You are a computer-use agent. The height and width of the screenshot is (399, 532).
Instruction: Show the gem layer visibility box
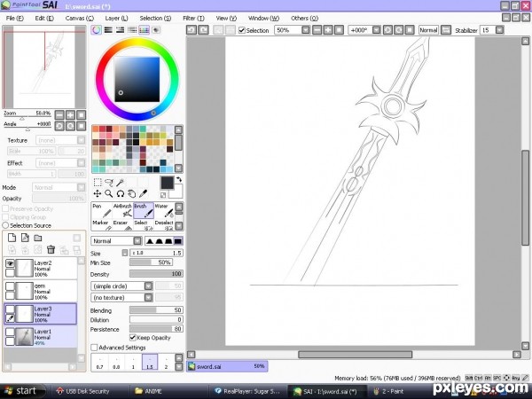(10, 286)
